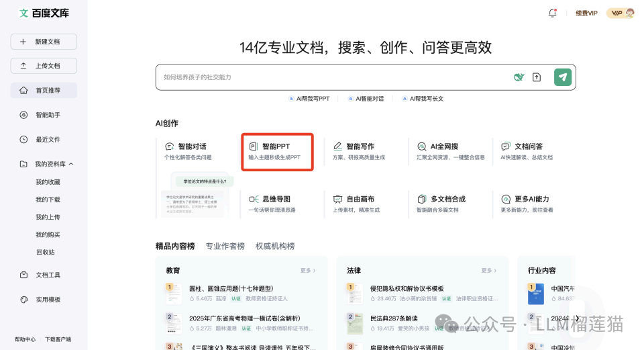Viewport: 644px width, 350px height.
Task: Open document 民法典287条解读
Action: 394,318
